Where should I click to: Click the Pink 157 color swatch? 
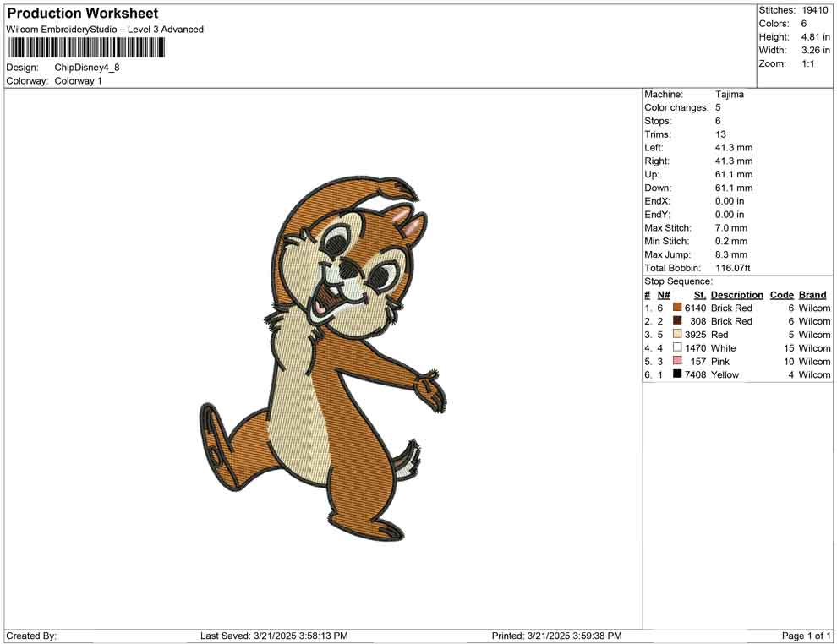(677, 361)
